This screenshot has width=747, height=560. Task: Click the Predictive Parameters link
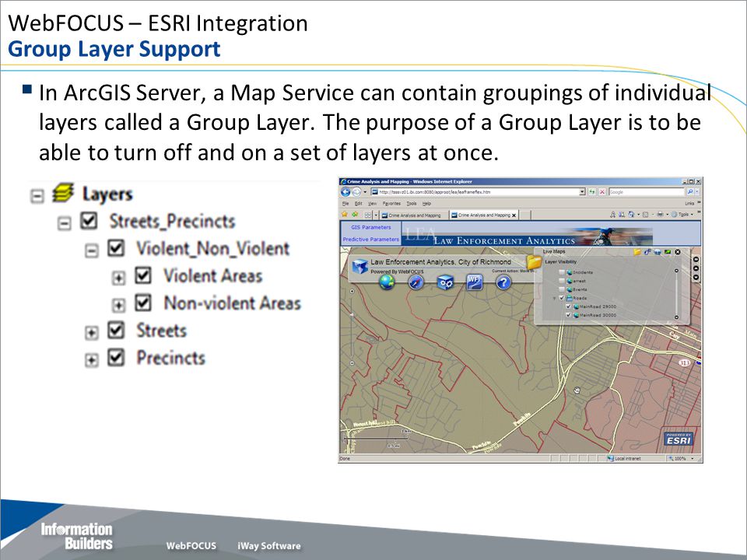click(370, 240)
